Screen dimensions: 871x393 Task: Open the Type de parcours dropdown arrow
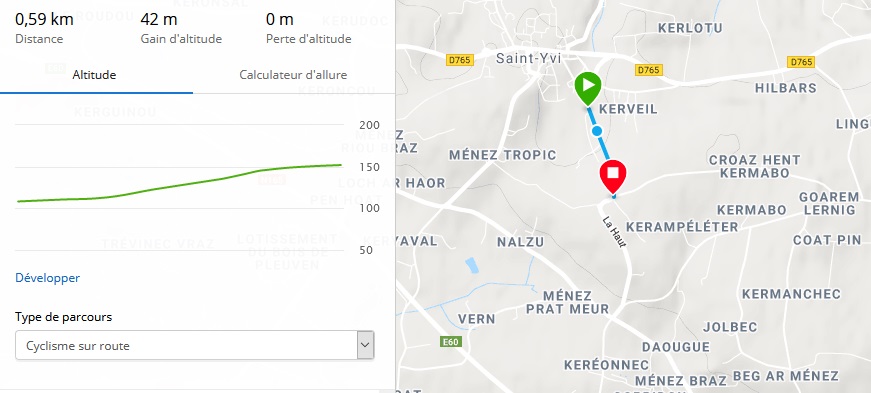(365, 345)
